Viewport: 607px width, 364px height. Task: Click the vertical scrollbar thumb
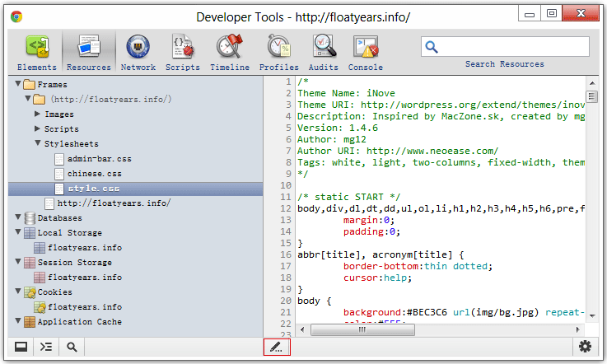tap(592, 96)
